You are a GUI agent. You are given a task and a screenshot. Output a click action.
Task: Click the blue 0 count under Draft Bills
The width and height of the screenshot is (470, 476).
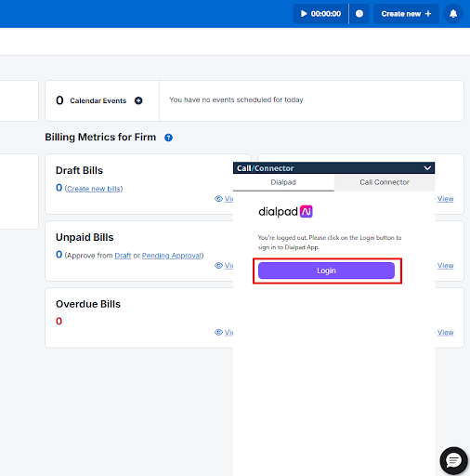59,188
